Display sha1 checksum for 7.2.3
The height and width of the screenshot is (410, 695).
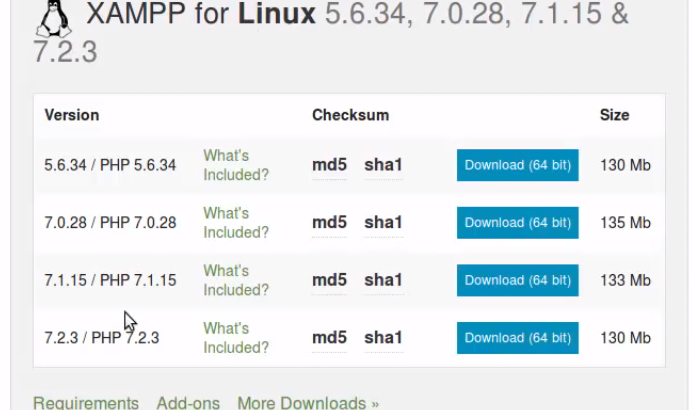click(383, 337)
